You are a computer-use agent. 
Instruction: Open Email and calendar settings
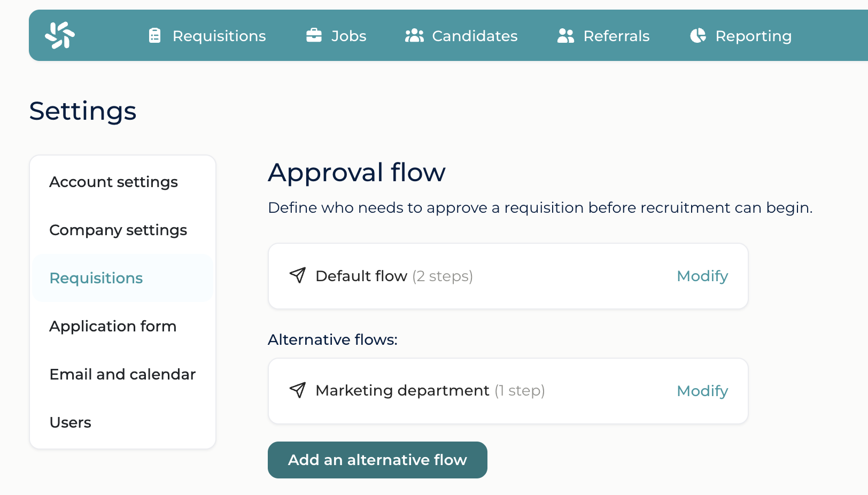point(123,374)
